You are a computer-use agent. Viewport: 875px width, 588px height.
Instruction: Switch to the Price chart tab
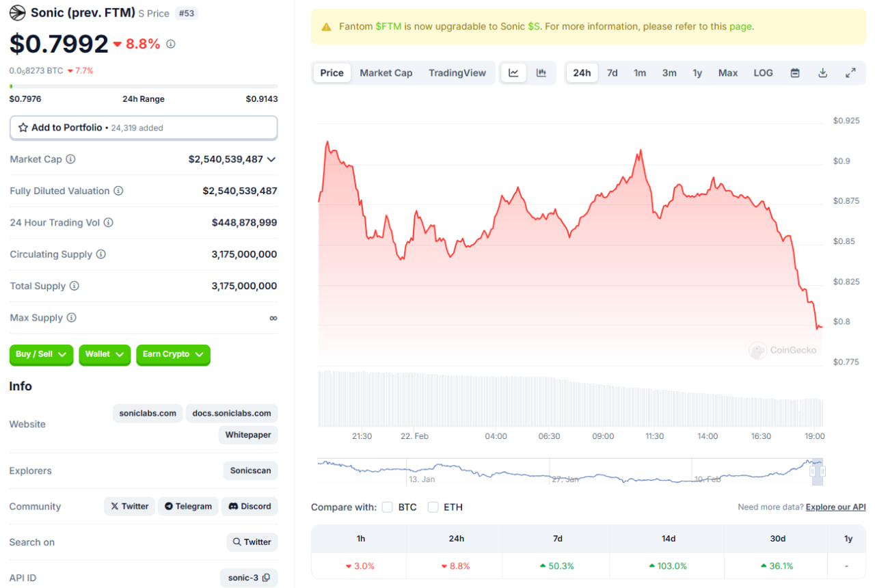pyautogui.click(x=332, y=73)
